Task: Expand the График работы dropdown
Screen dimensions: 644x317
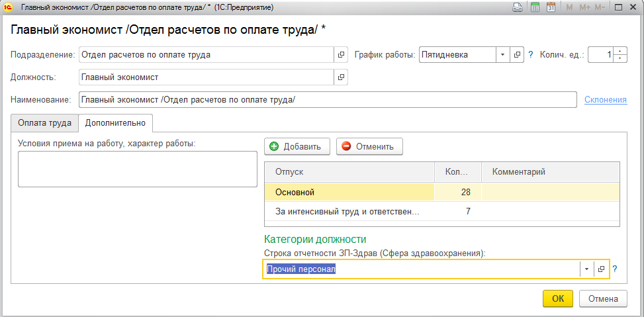Action: click(x=503, y=55)
